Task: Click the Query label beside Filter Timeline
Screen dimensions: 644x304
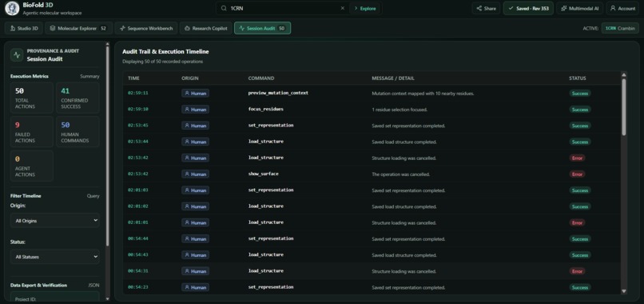Action: point(93,196)
